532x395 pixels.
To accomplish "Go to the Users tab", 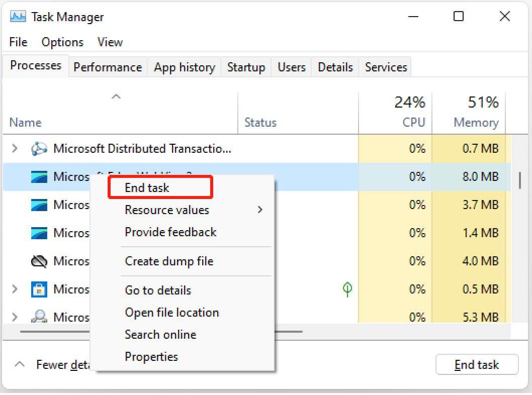I will click(x=292, y=67).
